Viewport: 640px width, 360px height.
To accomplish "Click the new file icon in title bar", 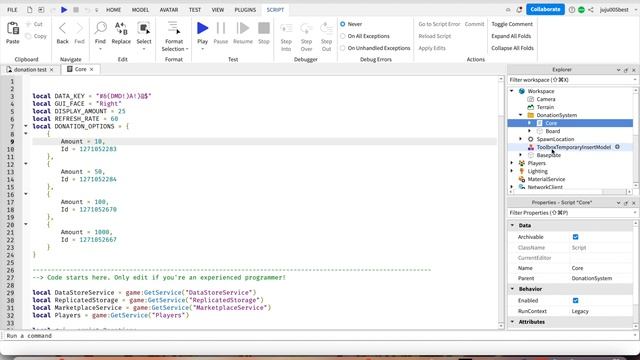I will [x=30, y=9].
